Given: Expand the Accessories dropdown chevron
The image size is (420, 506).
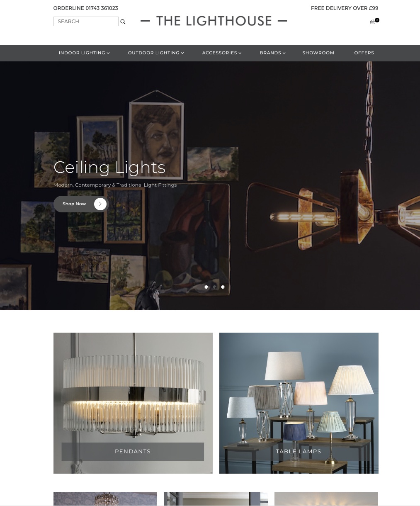Looking at the screenshot, I should tap(240, 53).
